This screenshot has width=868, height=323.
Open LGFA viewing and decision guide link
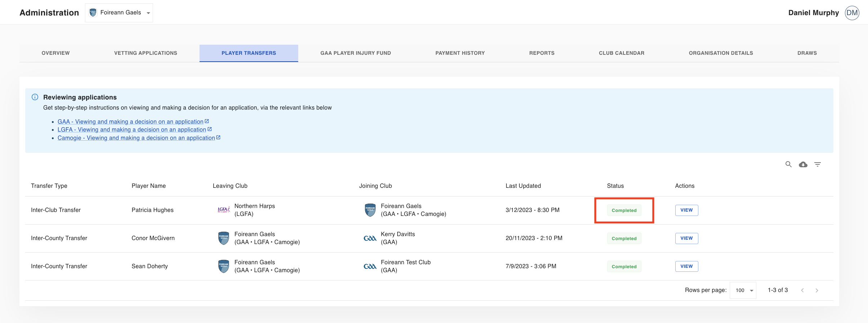coord(134,129)
